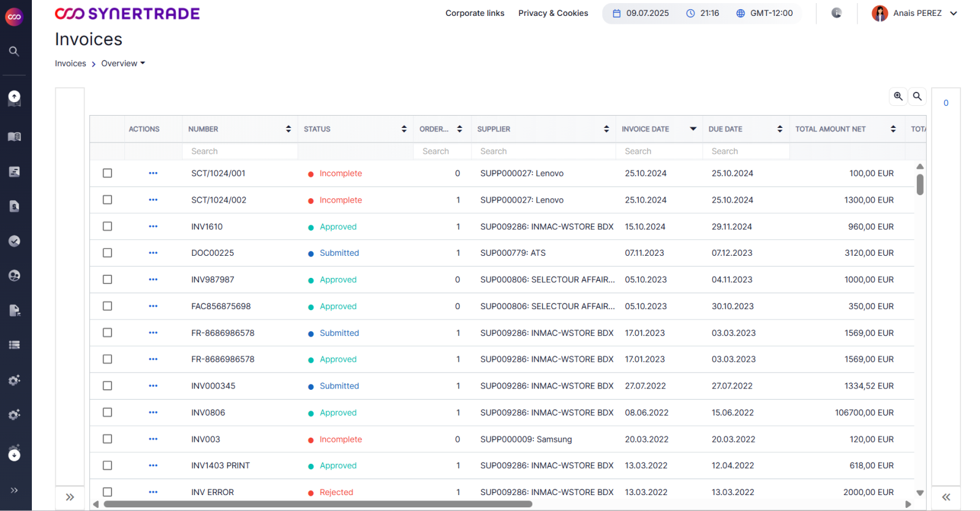
Task: Open Anais PEREZ profile avatar
Action: (x=880, y=13)
